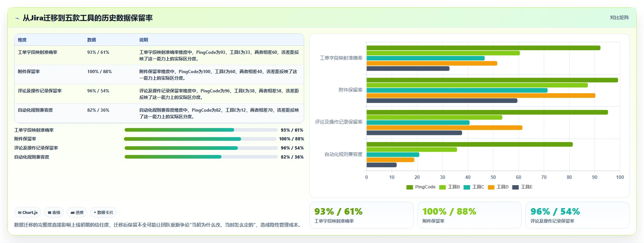Viewport: 644px width, 243px height.
Task: Click the description starting 附件保留率维度中
Action: [x=219, y=75]
